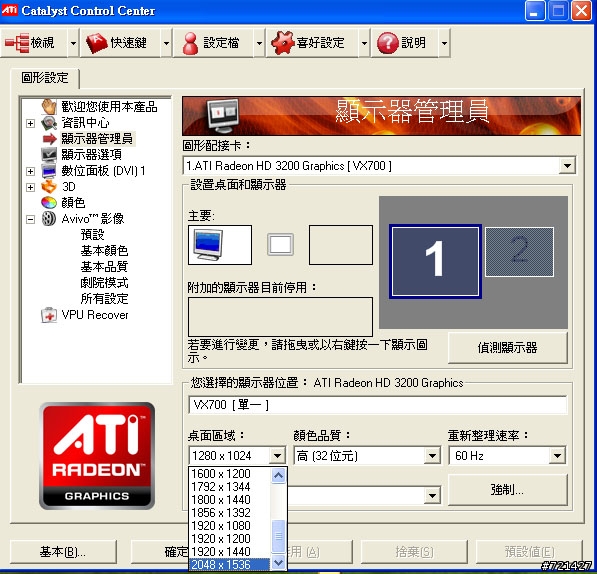Select 基本品質 under Avivo
Screen dimensions: 597x574
click(x=104, y=266)
